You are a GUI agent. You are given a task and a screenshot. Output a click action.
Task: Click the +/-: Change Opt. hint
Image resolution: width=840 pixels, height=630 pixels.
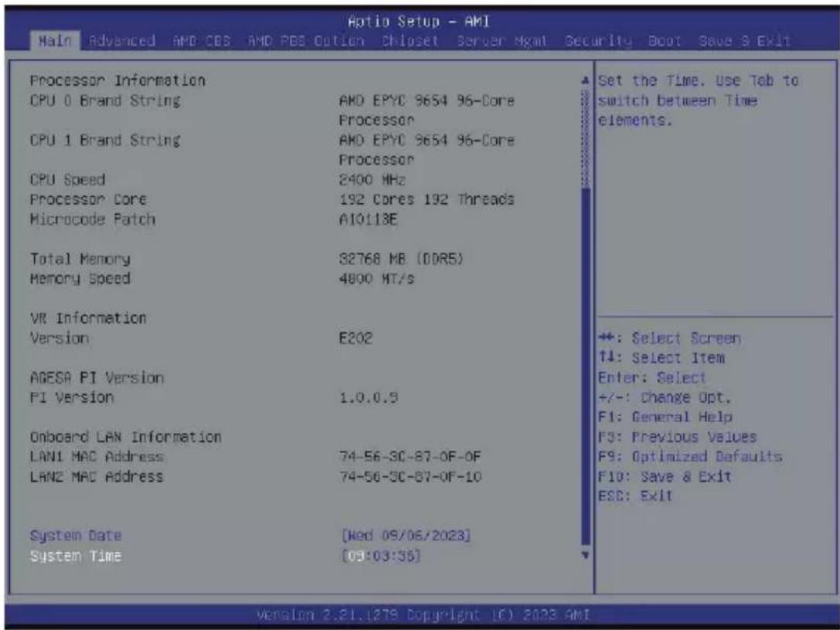pos(665,397)
